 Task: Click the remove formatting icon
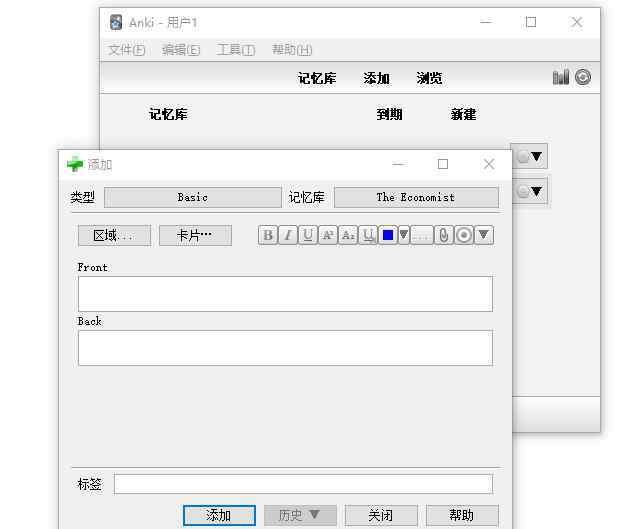click(x=369, y=235)
